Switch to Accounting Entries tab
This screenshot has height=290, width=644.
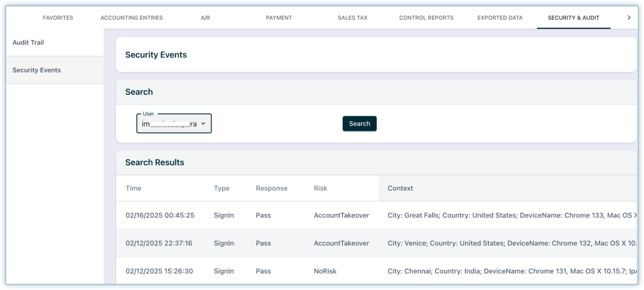coord(131,18)
